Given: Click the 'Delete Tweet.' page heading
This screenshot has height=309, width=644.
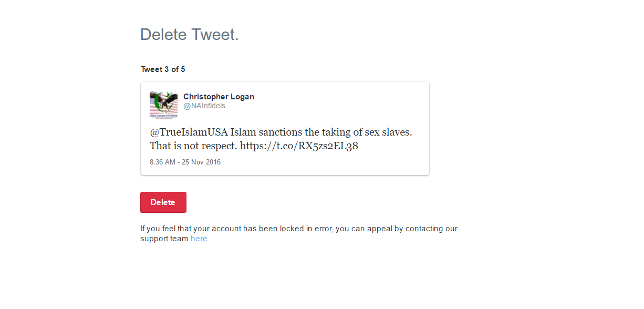Looking at the screenshot, I should coord(190,35).
